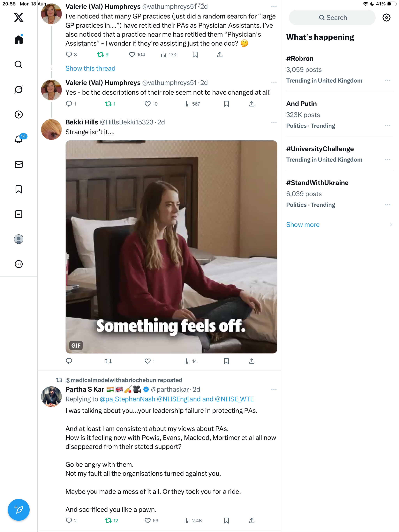The height and width of the screenshot is (532, 399).
Task: Share the Bekki Hills GIF post
Action: click(x=252, y=361)
